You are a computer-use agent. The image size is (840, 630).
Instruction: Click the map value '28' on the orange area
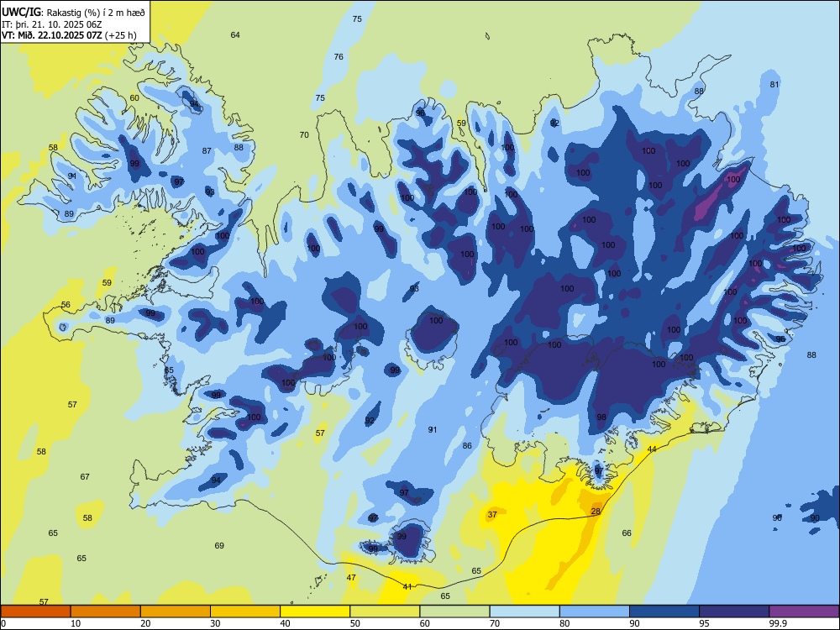click(x=596, y=512)
